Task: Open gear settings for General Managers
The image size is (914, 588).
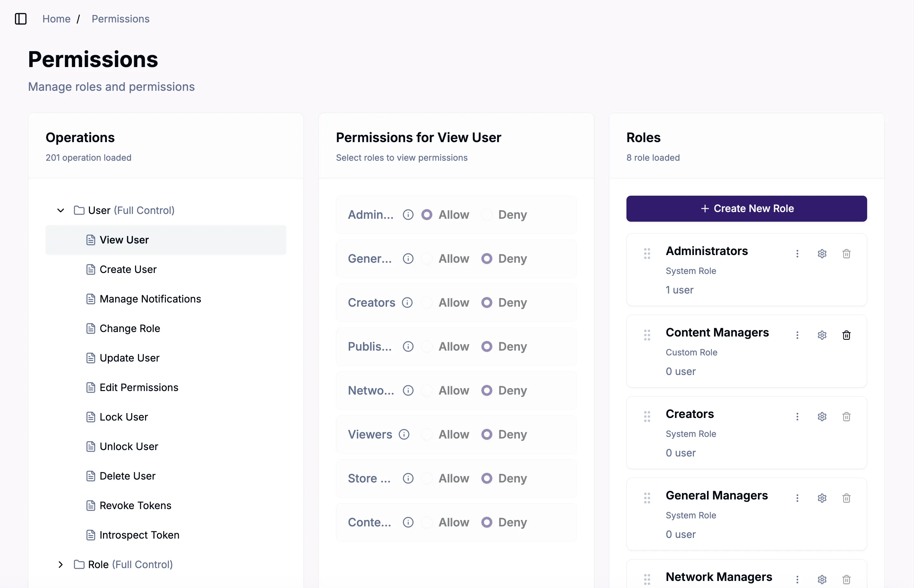Action: (822, 498)
